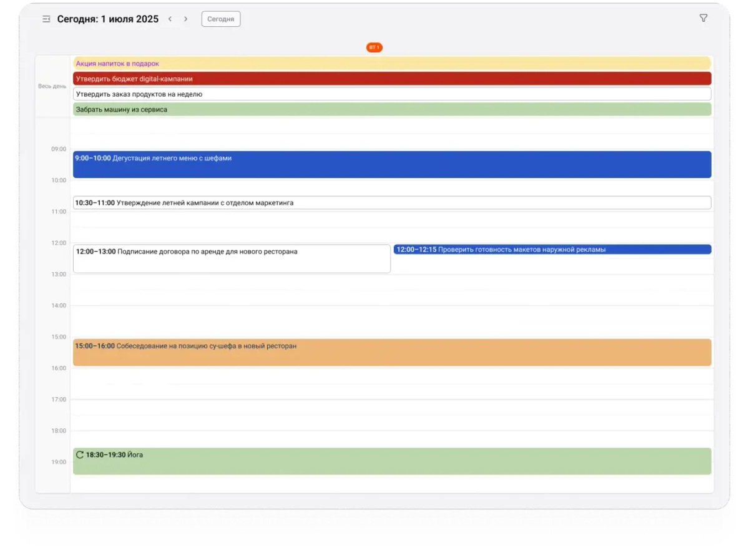The image size is (749, 560).
Task: Open the sidebar menu icon
Action: click(46, 19)
